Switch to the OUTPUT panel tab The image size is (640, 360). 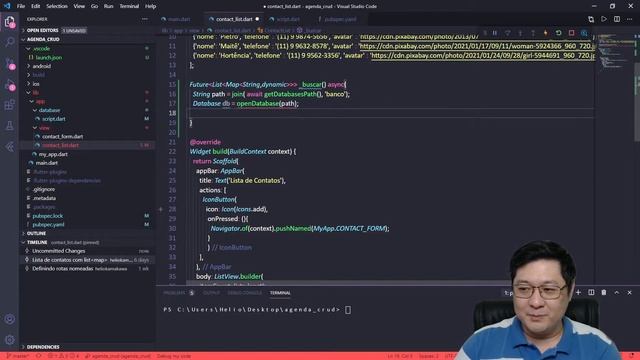(211, 293)
